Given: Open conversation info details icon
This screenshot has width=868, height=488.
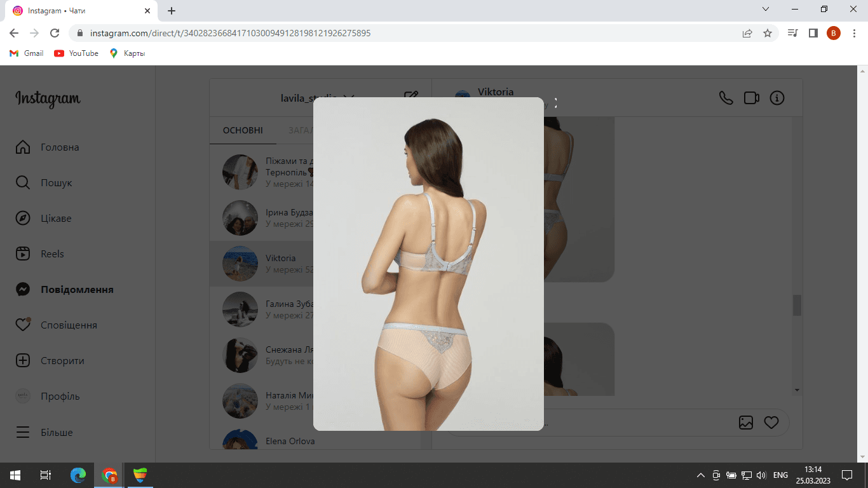Looking at the screenshot, I should (x=777, y=98).
